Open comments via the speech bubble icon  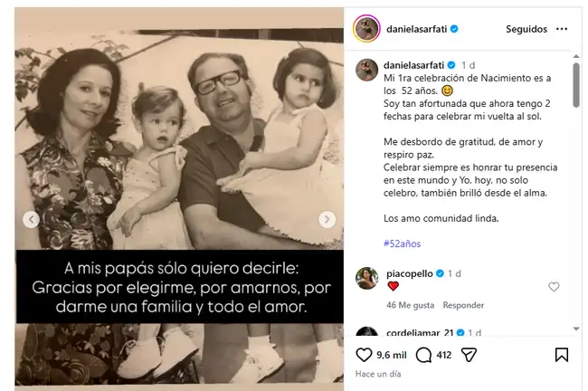[423, 355]
